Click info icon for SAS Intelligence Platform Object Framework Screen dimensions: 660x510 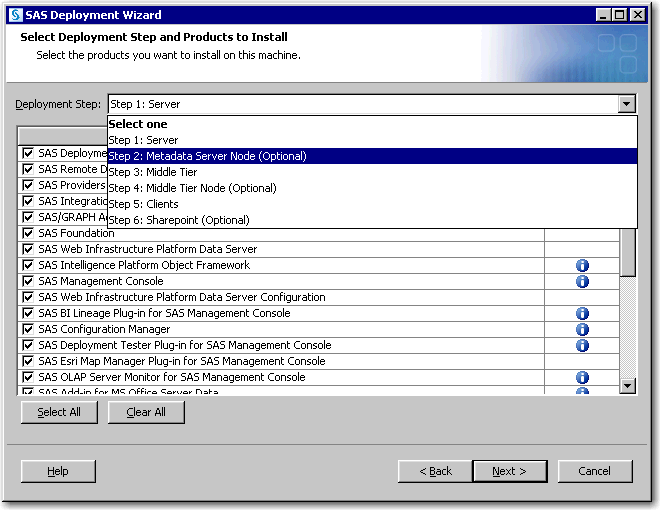pos(582,266)
